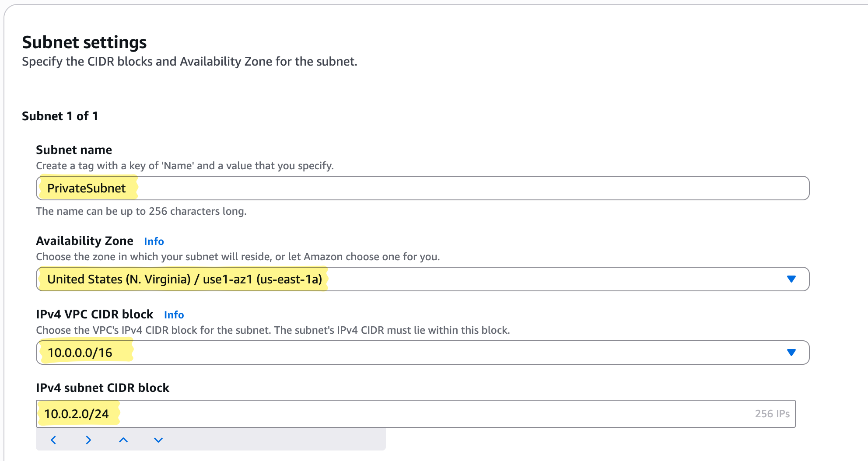Open the 10.0.0.0/16 VPC CIDR selector
The width and height of the screenshot is (868, 461).
click(x=394, y=353)
